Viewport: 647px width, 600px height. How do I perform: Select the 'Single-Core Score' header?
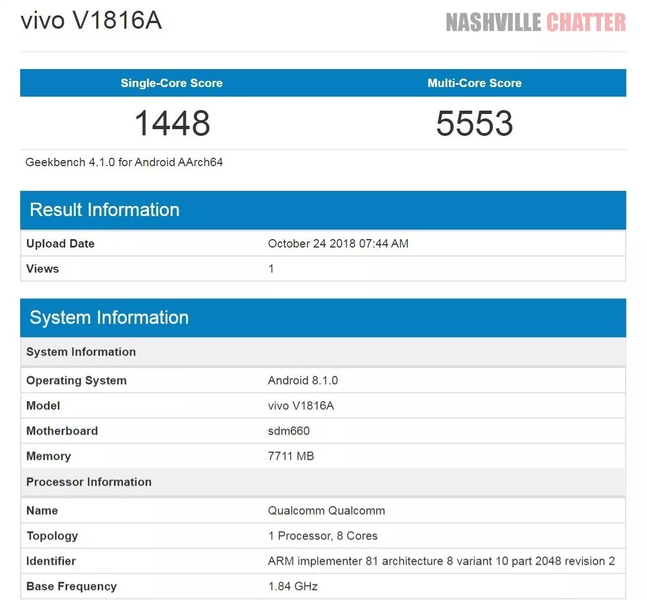coord(172,83)
